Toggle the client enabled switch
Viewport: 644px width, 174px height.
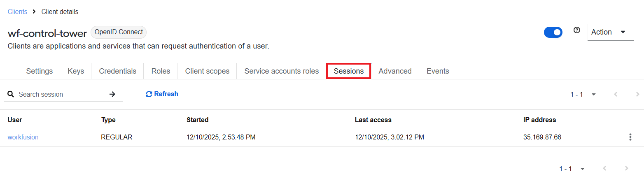tap(553, 32)
